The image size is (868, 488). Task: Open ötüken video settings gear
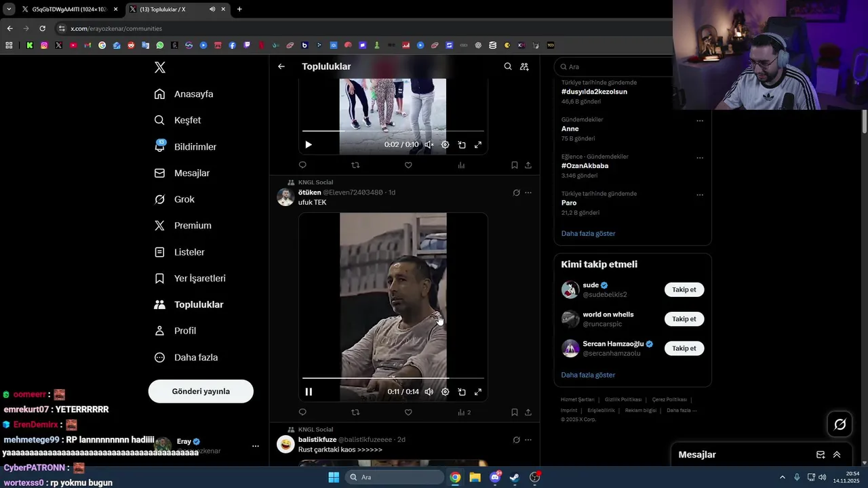tap(445, 392)
